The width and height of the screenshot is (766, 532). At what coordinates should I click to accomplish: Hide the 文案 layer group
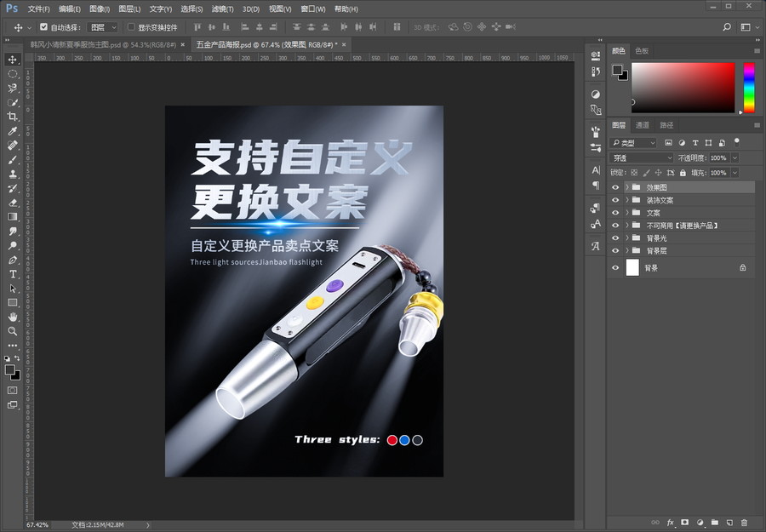tap(615, 213)
